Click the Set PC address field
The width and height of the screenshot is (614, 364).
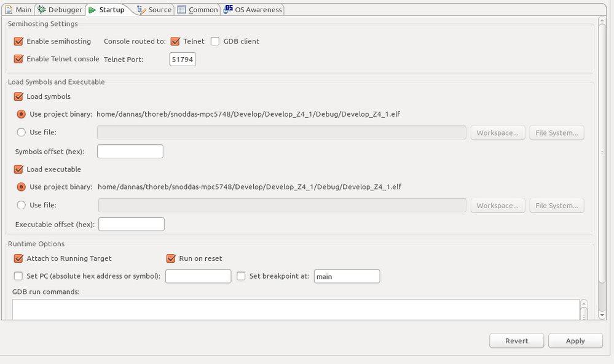pos(198,276)
